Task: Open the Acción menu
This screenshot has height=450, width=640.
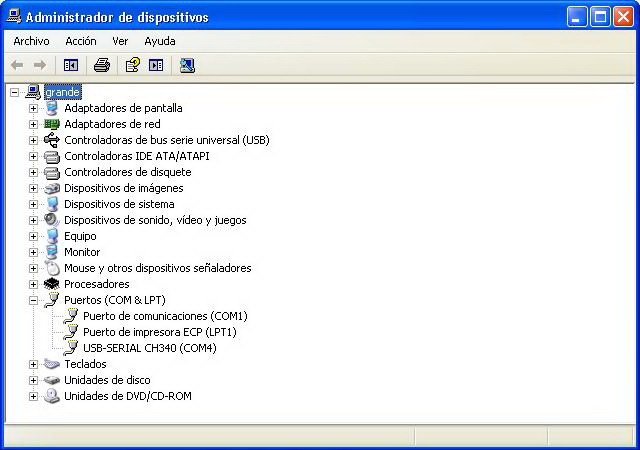Action: (81, 41)
